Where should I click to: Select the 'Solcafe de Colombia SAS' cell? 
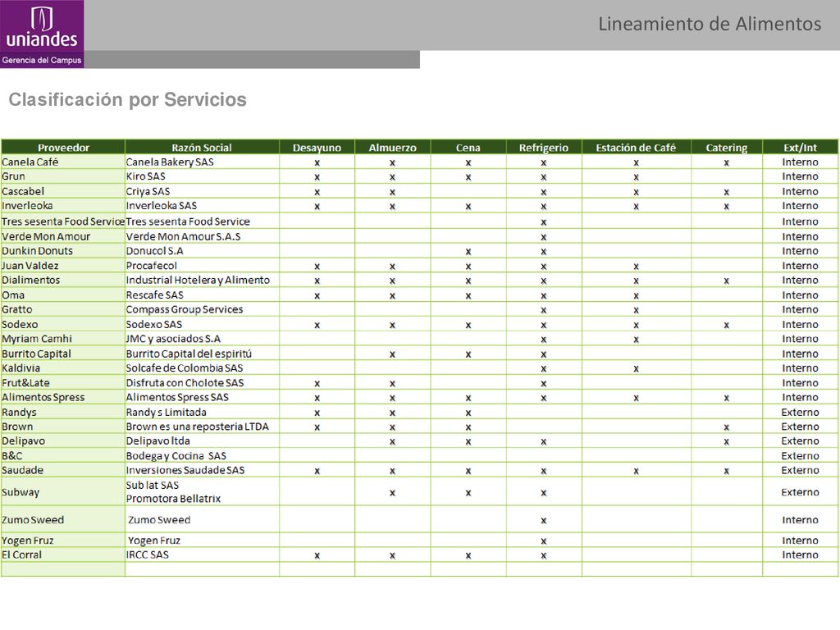pos(202,368)
